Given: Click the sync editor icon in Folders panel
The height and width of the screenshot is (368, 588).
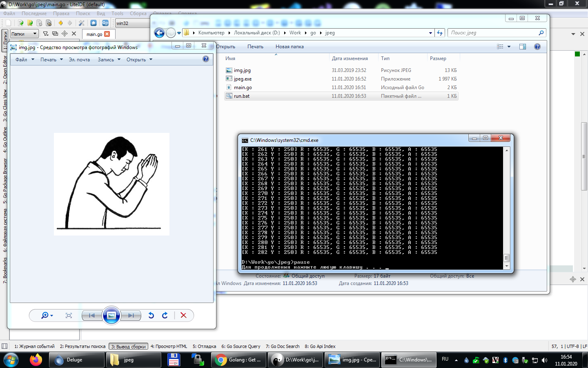Looking at the screenshot, I should (x=55, y=34).
